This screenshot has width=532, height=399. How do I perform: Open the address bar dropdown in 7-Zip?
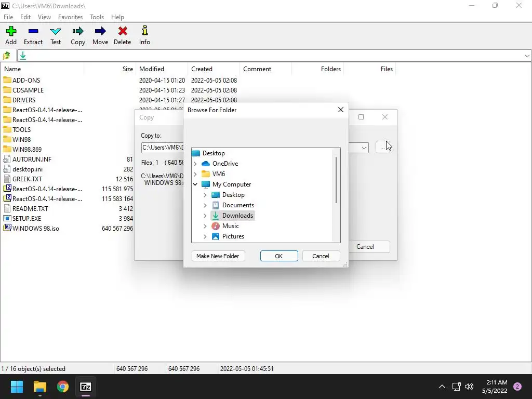(x=527, y=56)
